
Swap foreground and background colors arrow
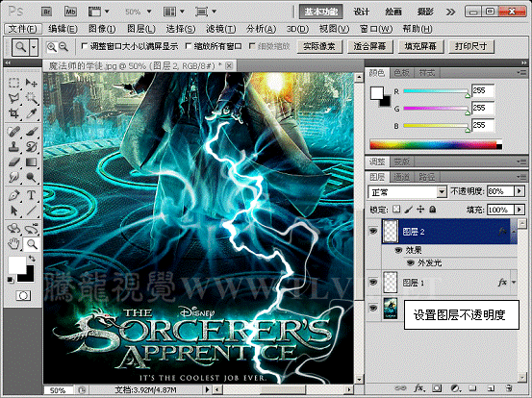click(32, 259)
